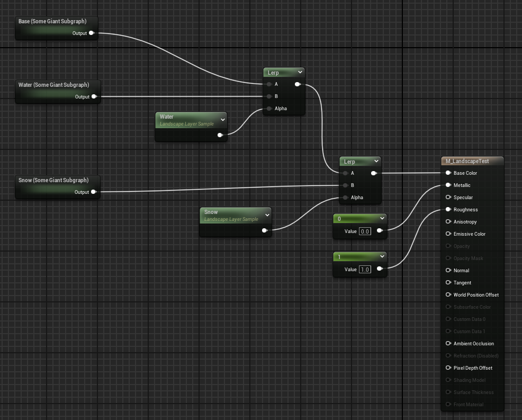Image resolution: width=522 pixels, height=420 pixels.
Task: Click the Water subgraph Output pin
Action: (x=94, y=96)
